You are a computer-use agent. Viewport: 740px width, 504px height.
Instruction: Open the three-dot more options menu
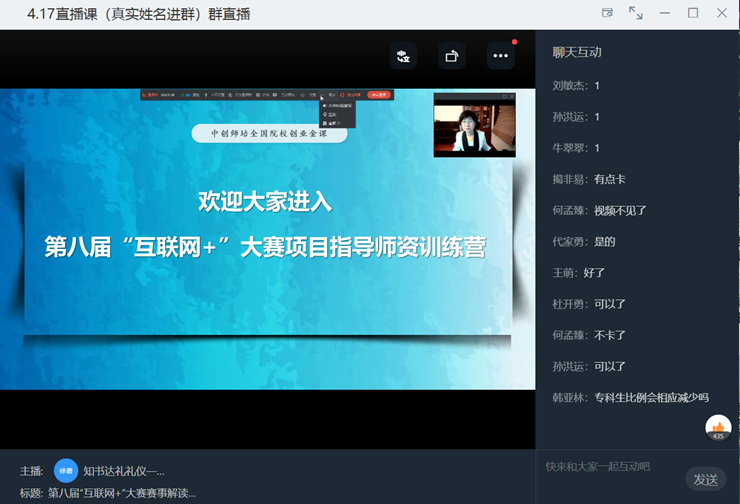click(500, 56)
